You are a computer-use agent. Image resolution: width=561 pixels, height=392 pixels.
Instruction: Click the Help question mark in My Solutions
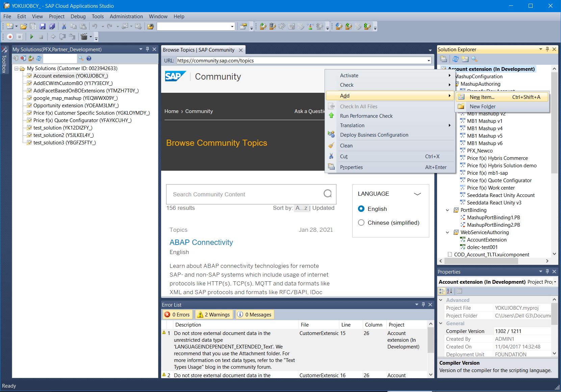[89, 58]
